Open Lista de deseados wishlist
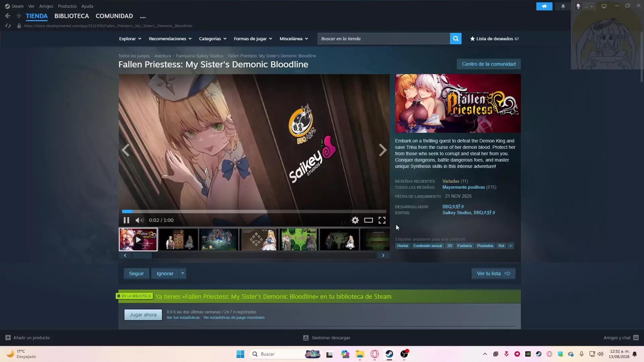This screenshot has height=362, width=644. 494,39
